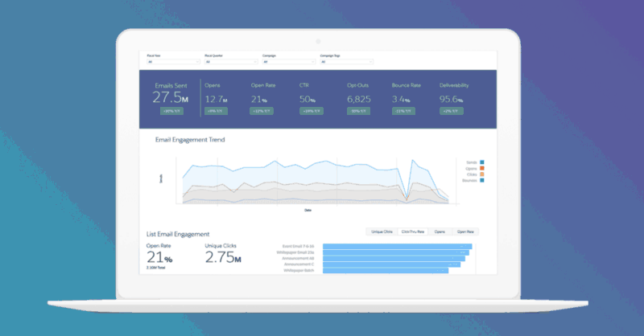Toggle the Bounces legend swatch
Viewport: 644px width, 336px height.
point(482,181)
